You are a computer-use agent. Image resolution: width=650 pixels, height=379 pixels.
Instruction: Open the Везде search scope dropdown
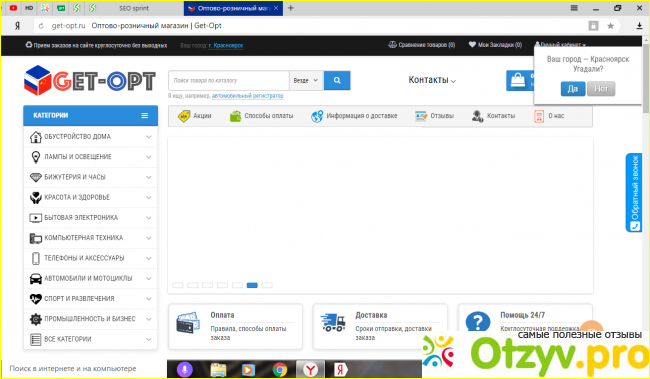306,80
